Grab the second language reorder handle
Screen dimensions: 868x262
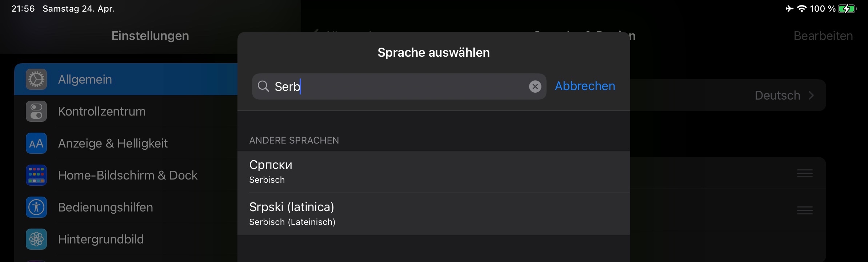pyautogui.click(x=804, y=210)
